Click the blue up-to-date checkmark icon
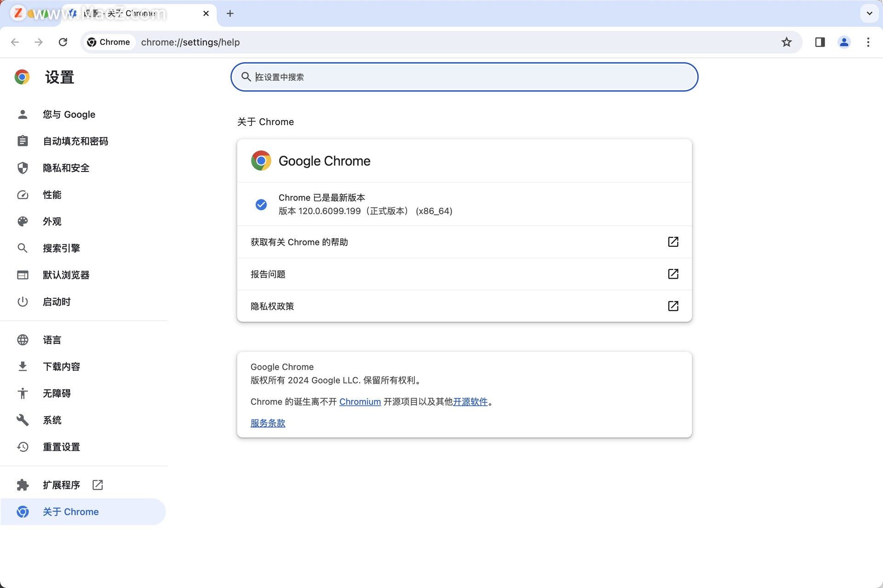Screen dimensions: 883x588 261,205
